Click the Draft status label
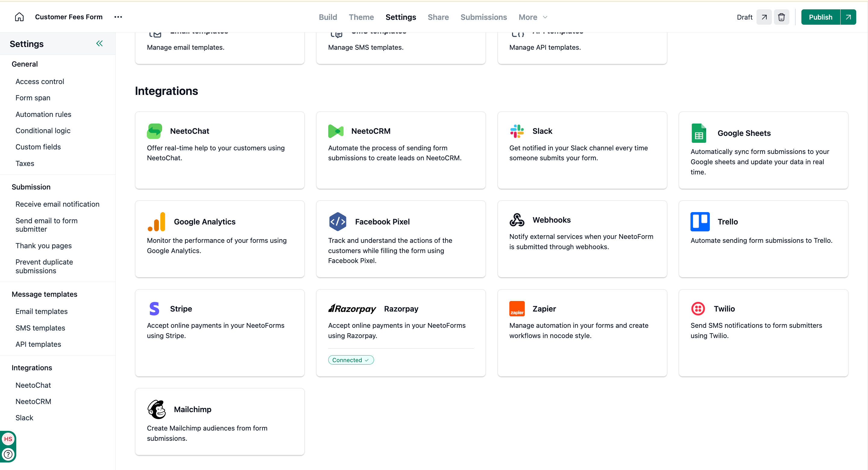 pyautogui.click(x=744, y=17)
